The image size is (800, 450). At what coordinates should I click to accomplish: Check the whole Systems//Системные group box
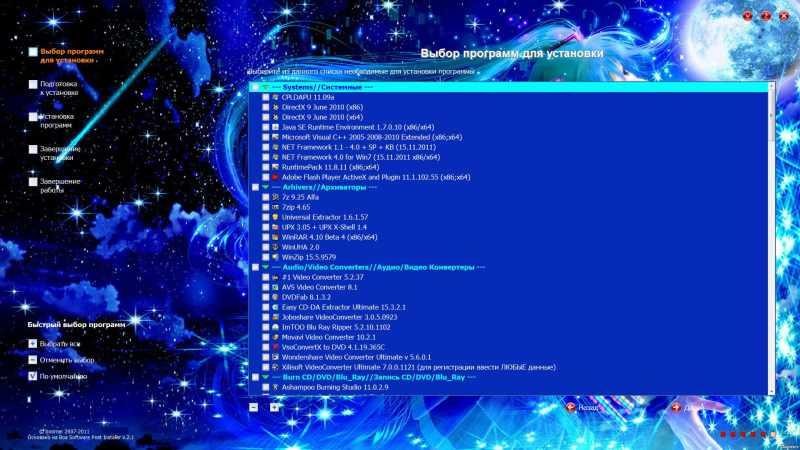tap(256, 87)
